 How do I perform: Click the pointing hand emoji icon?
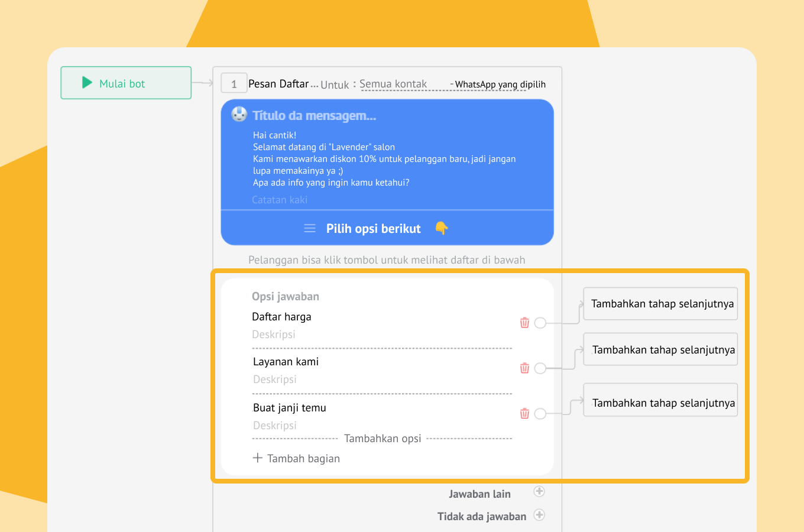[x=442, y=228]
